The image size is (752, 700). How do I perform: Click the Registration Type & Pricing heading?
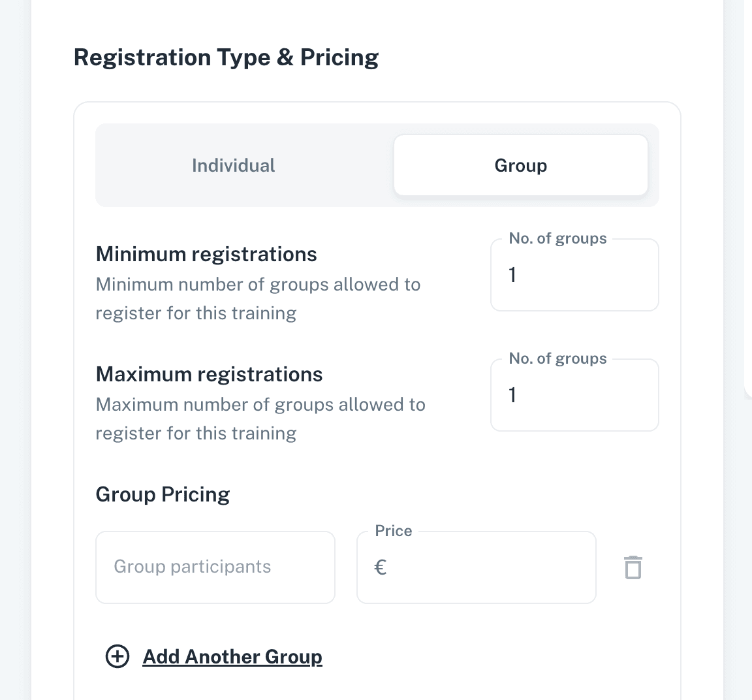pyautogui.click(x=226, y=57)
